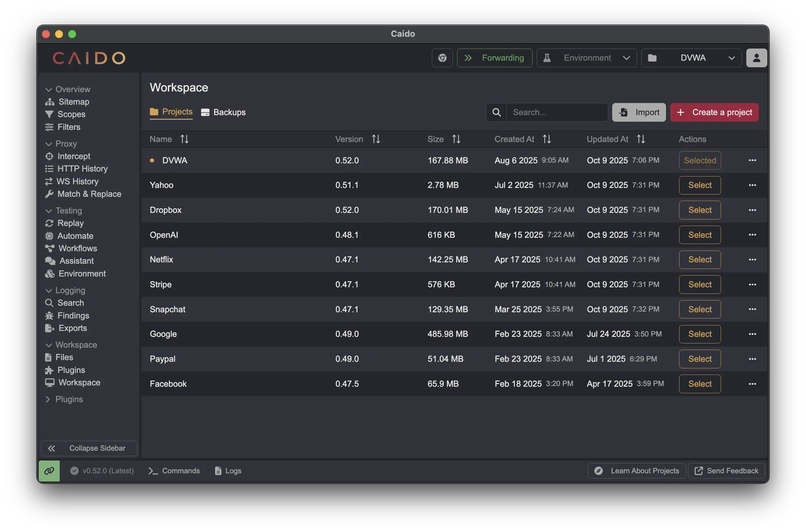
Task: Click Collapse Sidebar button
Action: [x=89, y=449]
